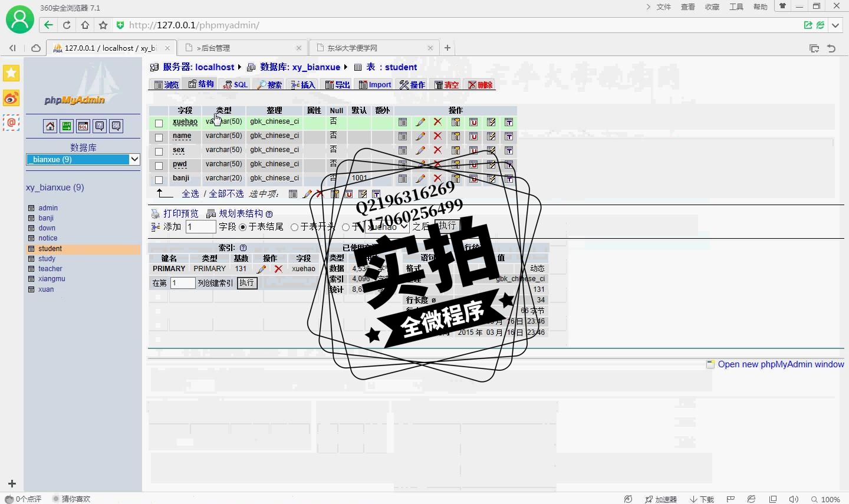This screenshot has height=504, width=849.
Task: Open the 插入 tab
Action: (x=304, y=85)
